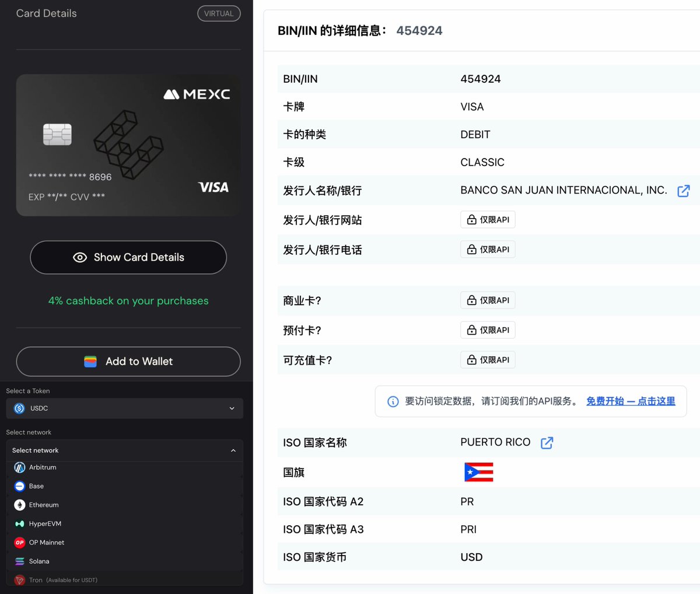Click the wallet icon beside Add to Wallet

(x=90, y=361)
